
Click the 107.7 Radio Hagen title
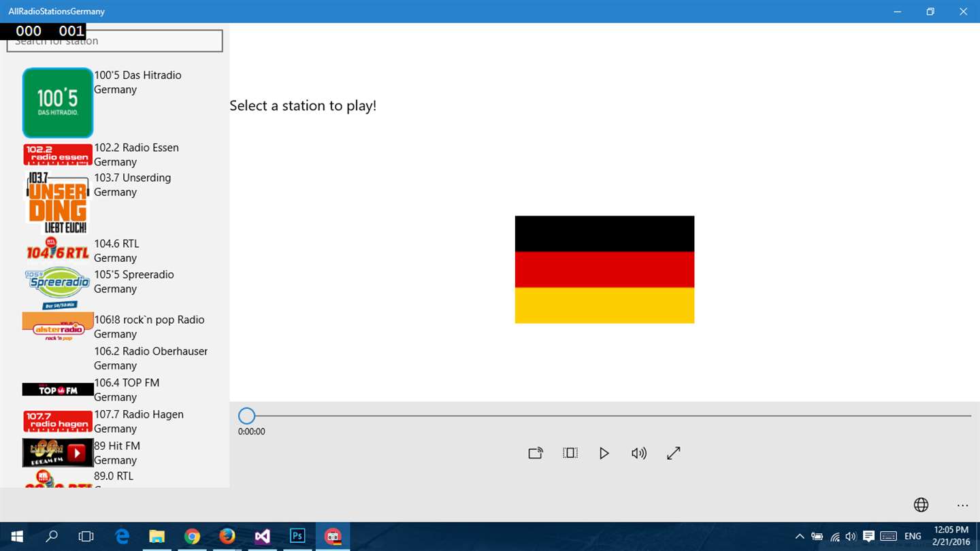[x=139, y=414]
